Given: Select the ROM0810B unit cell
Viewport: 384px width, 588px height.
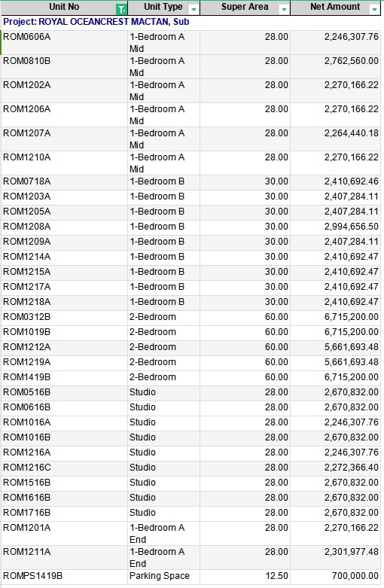Looking at the screenshot, I should (64, 67).
